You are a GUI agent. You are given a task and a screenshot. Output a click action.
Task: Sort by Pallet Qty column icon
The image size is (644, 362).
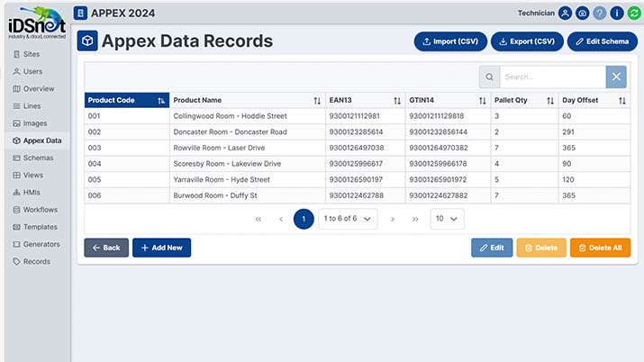click(x=550, y=101)
